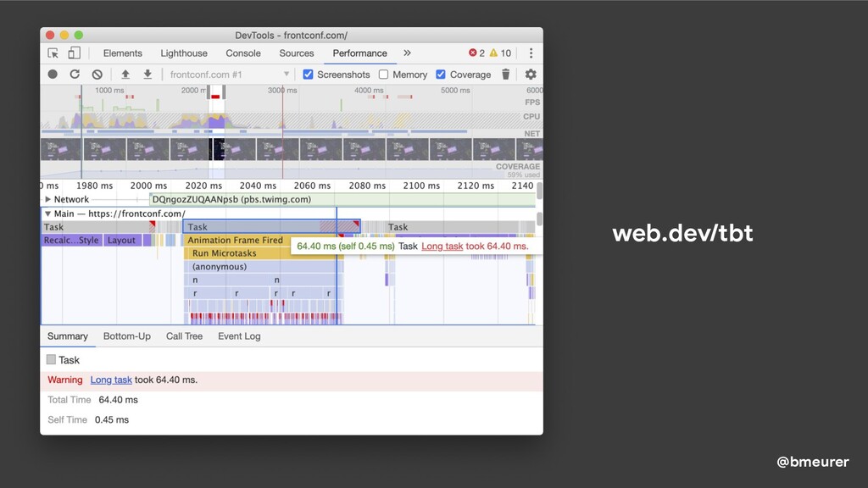Click the Total Time 64.40 ms value
The height and width of the screenshot is (488, 868).
point(118,400)
